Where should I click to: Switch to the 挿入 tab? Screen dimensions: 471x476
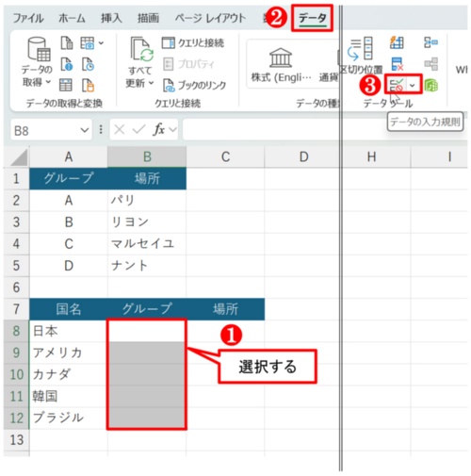[111, 18]
